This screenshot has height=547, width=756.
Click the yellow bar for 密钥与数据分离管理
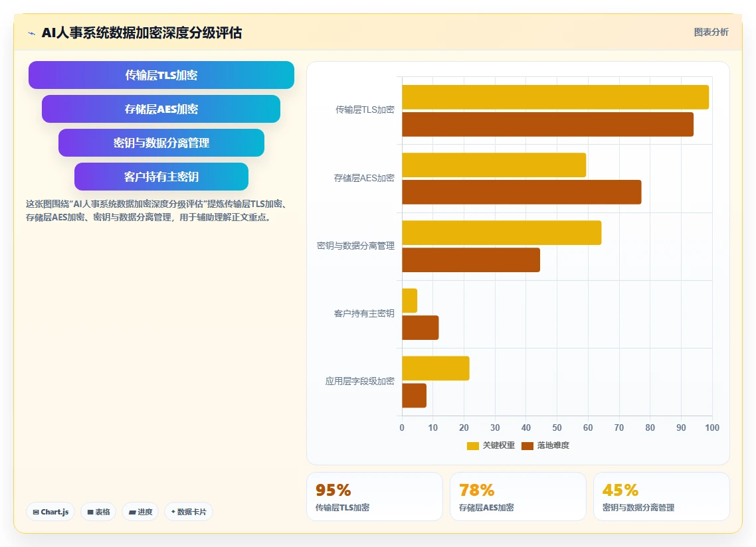pos(502,233)
